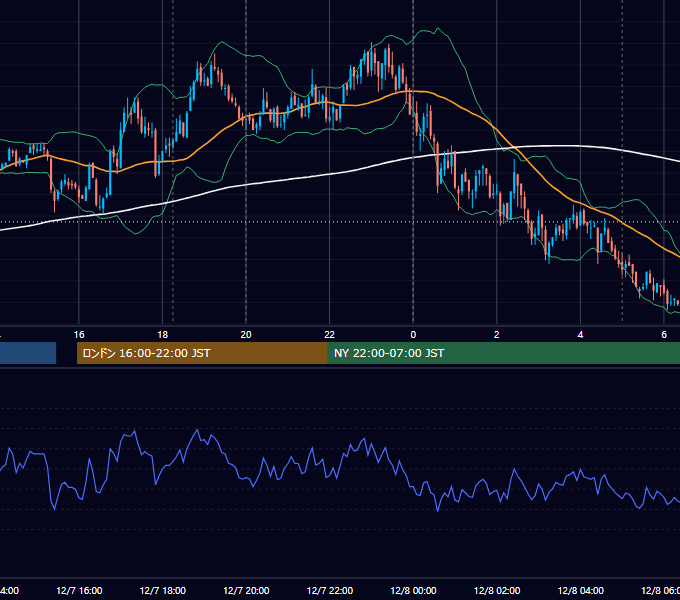Click the blue session bar left of ロンドン
The height and width of the screenshot is (600, 680).
coord(28,353)
